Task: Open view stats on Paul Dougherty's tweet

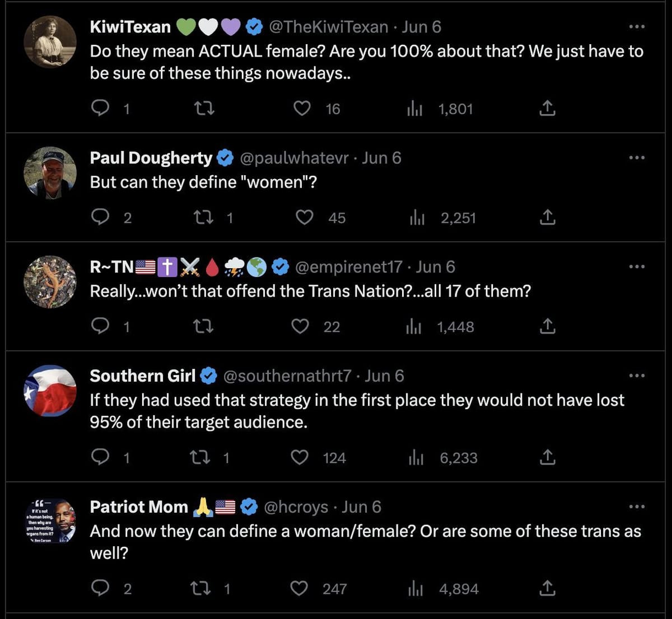Action: [x=417, y=217]
